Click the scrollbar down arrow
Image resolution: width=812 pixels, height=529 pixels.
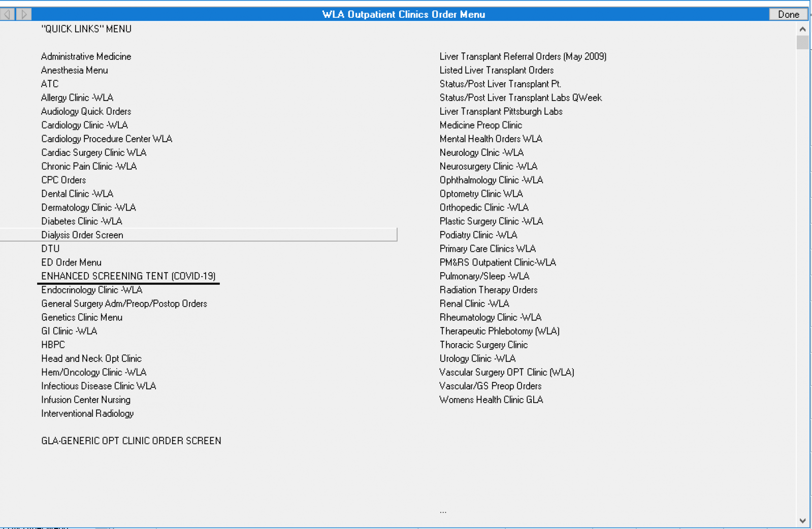coord(802,520)
